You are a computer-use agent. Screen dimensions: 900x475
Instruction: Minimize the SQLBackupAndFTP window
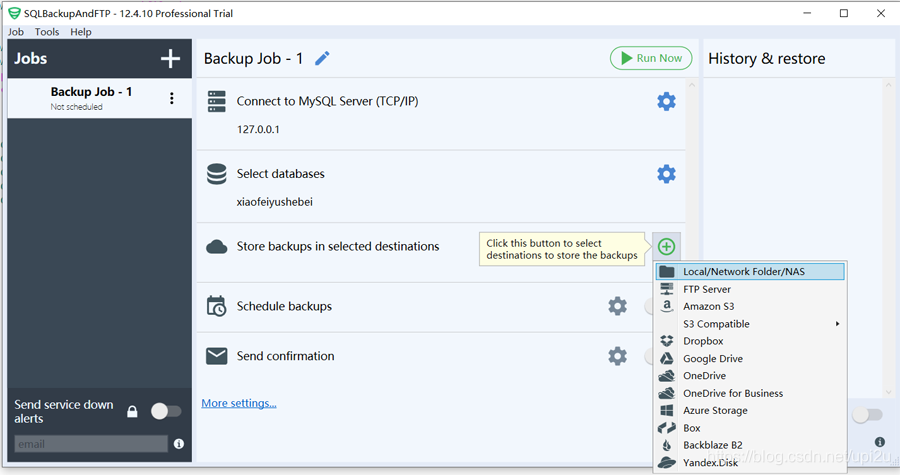tap(807, 13)
